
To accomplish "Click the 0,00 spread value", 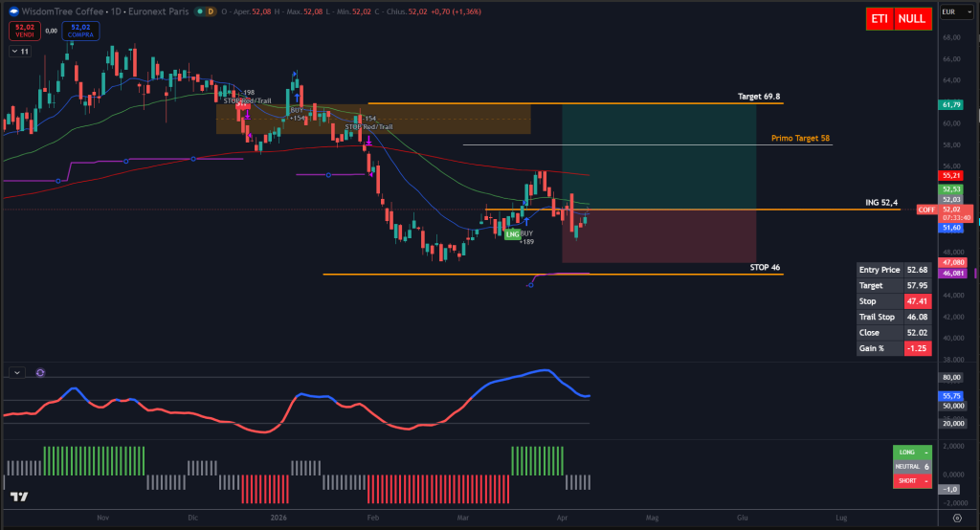I will point(52,31).
